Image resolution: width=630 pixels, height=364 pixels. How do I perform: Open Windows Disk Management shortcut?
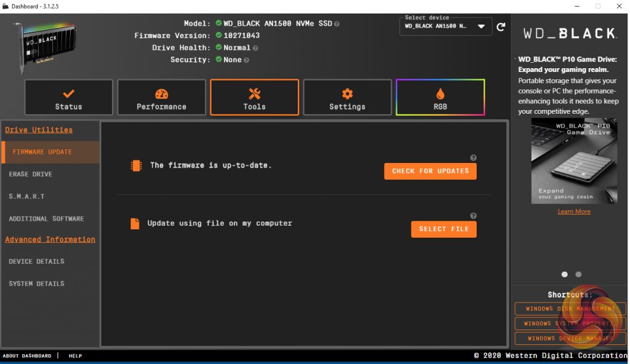coord(570,309)
